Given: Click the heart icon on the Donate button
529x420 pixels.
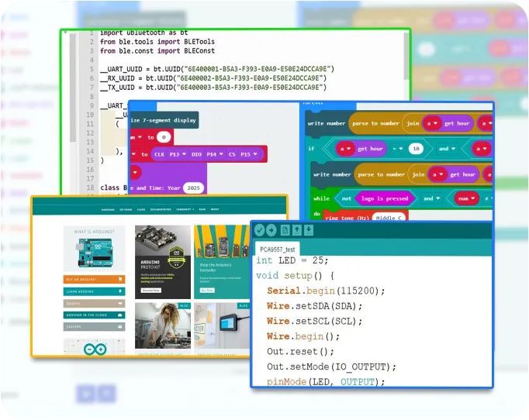Looking at the screenshot, I should tap(120, 303).
